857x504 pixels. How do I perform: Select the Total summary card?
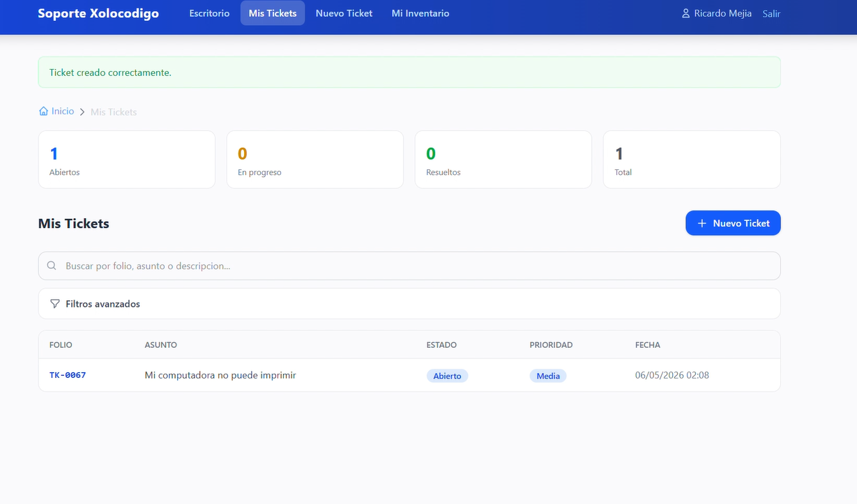point(692,160)
